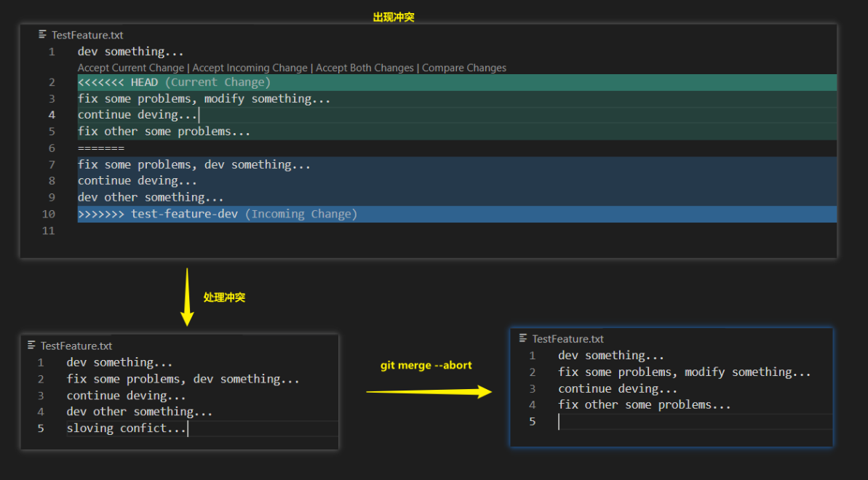Click the TestFeature.txt file icon in top editor
Screen dimensions: 868x480
tap(41, 34)
